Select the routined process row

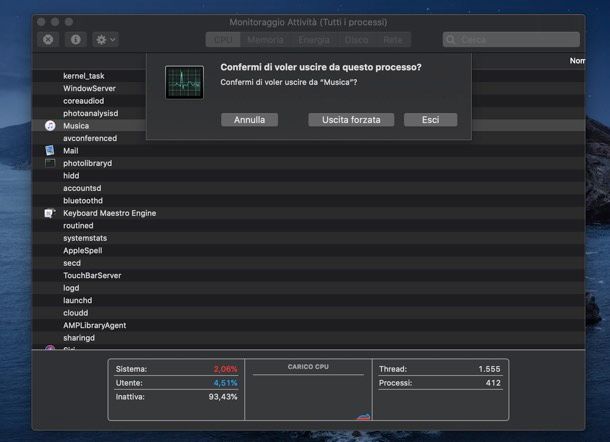(x=308, y=226)
